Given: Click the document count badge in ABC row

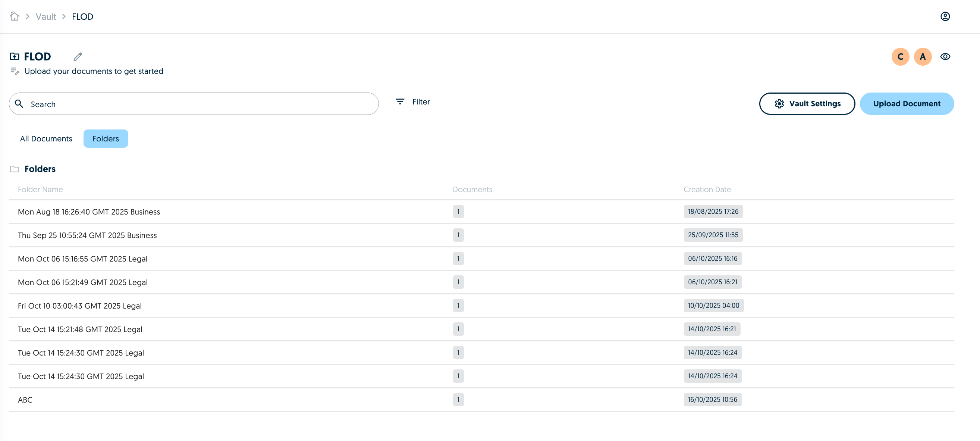Looking at the screenshot, I should point(458,400).
